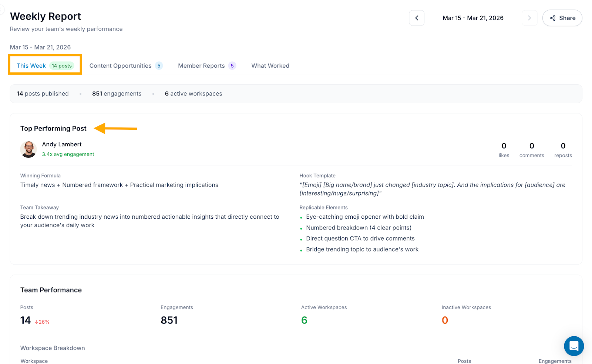Click the Replicable Elements label
592x364 pixels.
[x=323, y=207]
